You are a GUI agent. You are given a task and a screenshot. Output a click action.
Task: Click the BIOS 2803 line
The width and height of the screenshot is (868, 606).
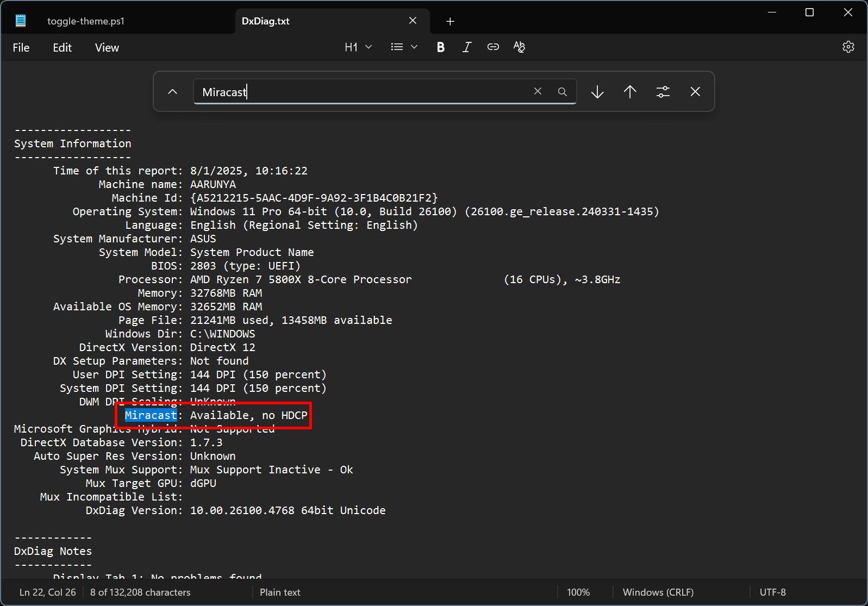[x=226, y=266]
